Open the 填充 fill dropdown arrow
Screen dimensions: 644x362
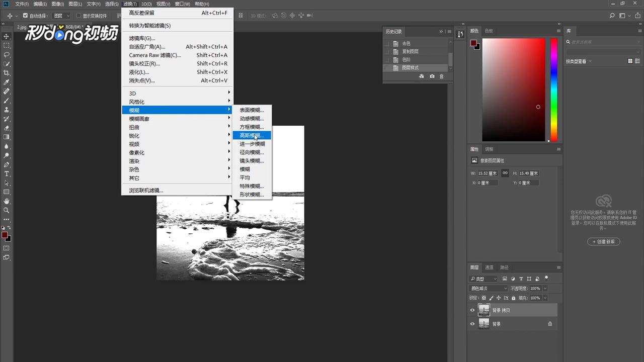point(545,298)
